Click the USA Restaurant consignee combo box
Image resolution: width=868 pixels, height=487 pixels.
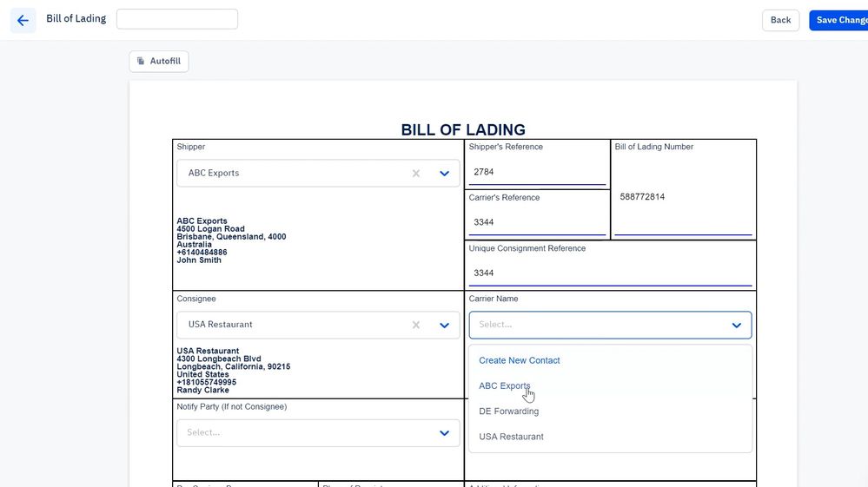click(318, 325)
